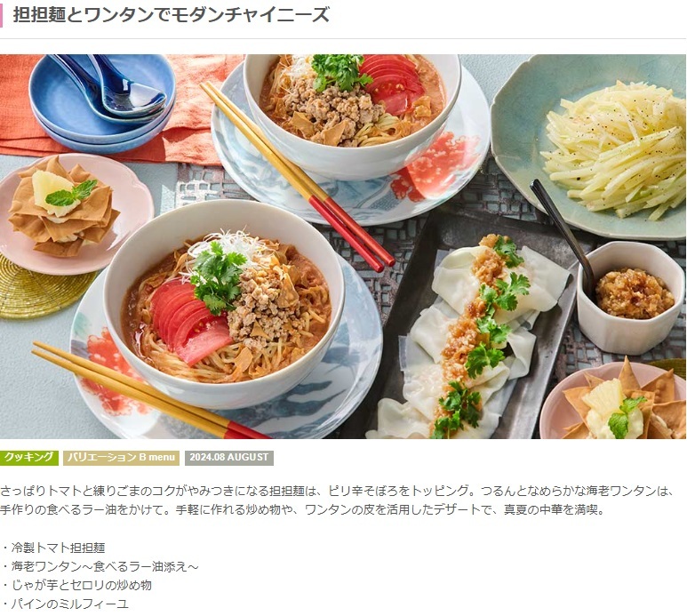Click じゃが芋とセロリの炒め物 list entry
Image resolution: width=687 pixels, height=616 pixels.
81,585
